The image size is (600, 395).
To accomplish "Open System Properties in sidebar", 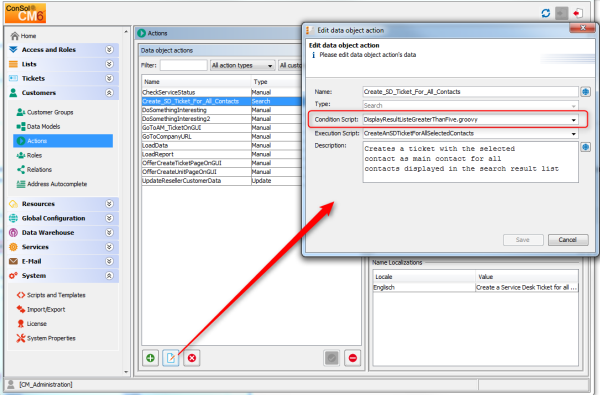I will click(46, 338).
